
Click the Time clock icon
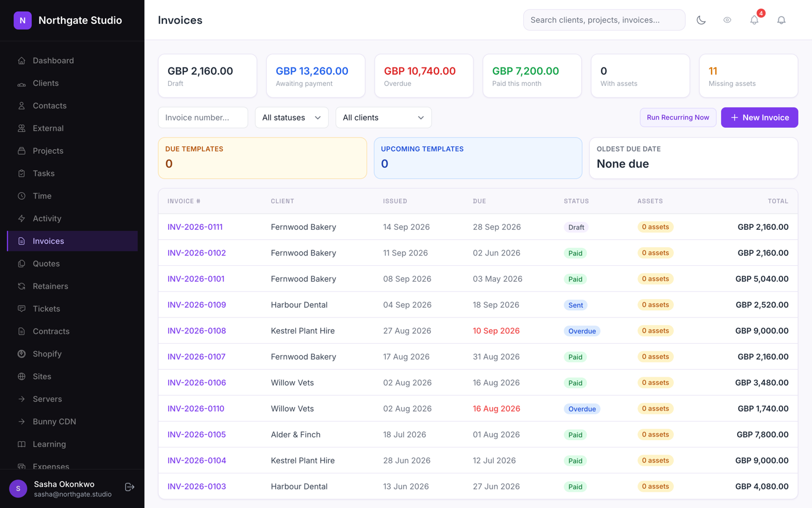tap(21, 196)
